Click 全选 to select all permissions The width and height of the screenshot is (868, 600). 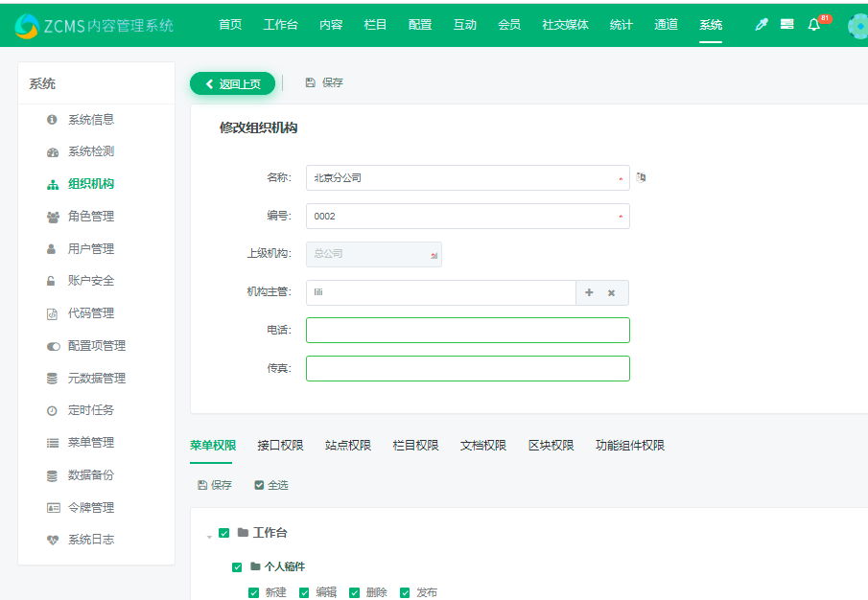[270, 485]
